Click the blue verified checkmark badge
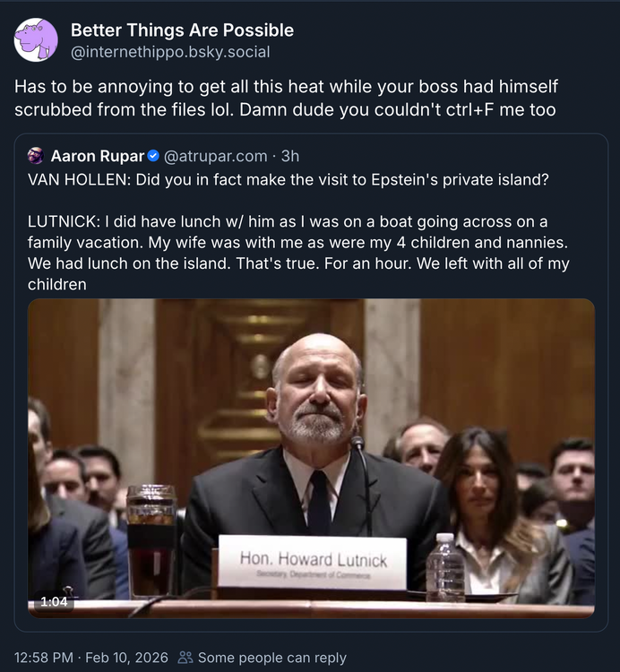The image size is (620, 672). point(153,156)
